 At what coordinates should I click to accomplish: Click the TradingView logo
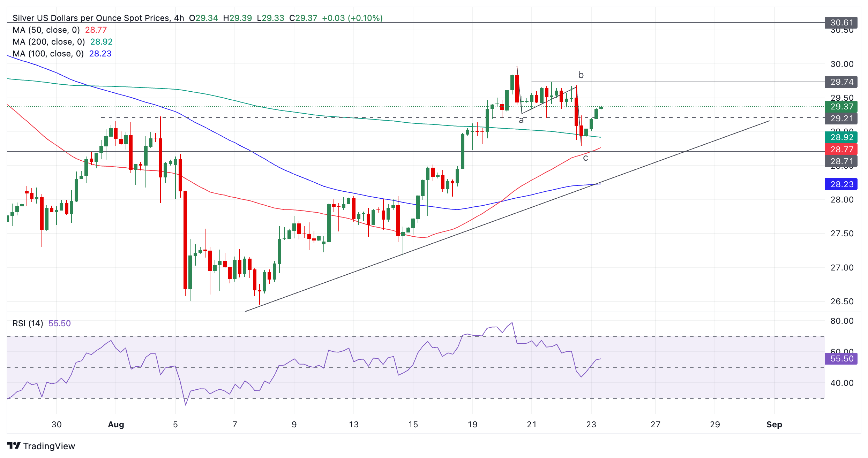click(x=41, y=446)
